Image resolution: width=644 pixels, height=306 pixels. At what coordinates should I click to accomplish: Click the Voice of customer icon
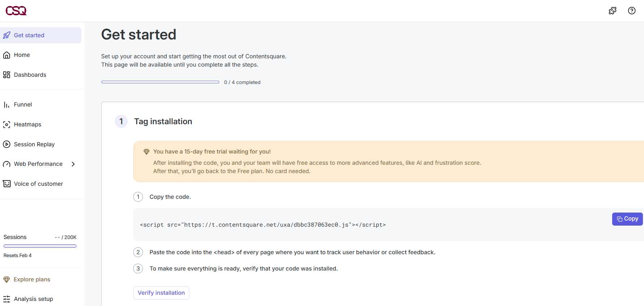(x=7, y=184)
